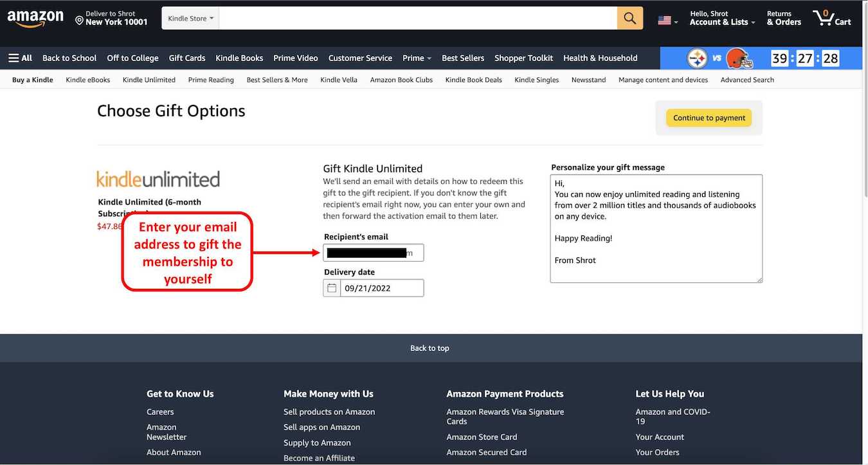This screenshot has height=465, width=868.
Task: Open the delivery date calendar icon
Action: pyautogui.click(x=332, y=288)
